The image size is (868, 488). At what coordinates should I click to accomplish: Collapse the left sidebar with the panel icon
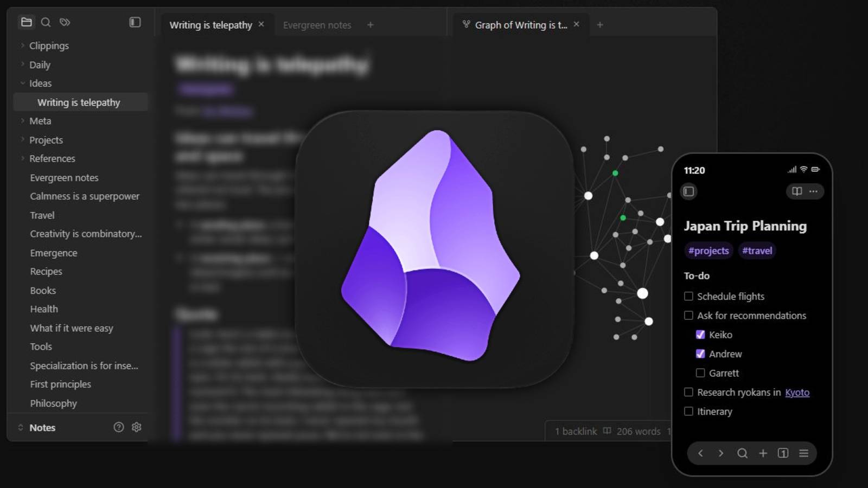(135, 22)
